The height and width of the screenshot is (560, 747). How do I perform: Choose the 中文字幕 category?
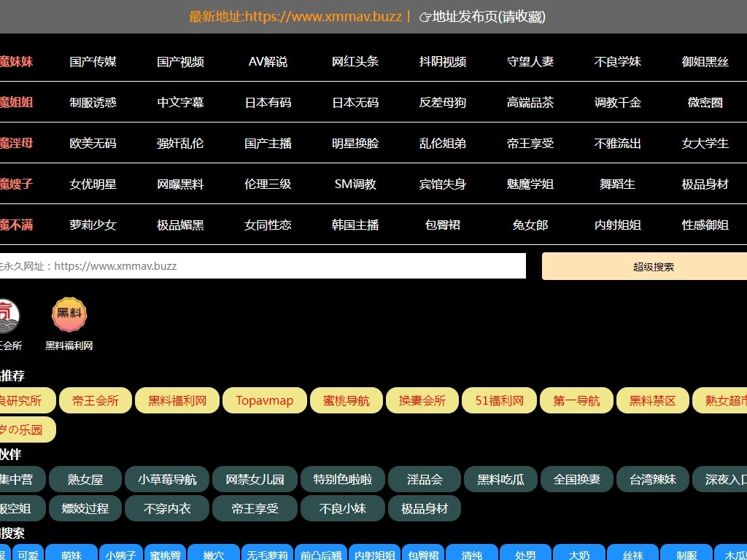180,102
